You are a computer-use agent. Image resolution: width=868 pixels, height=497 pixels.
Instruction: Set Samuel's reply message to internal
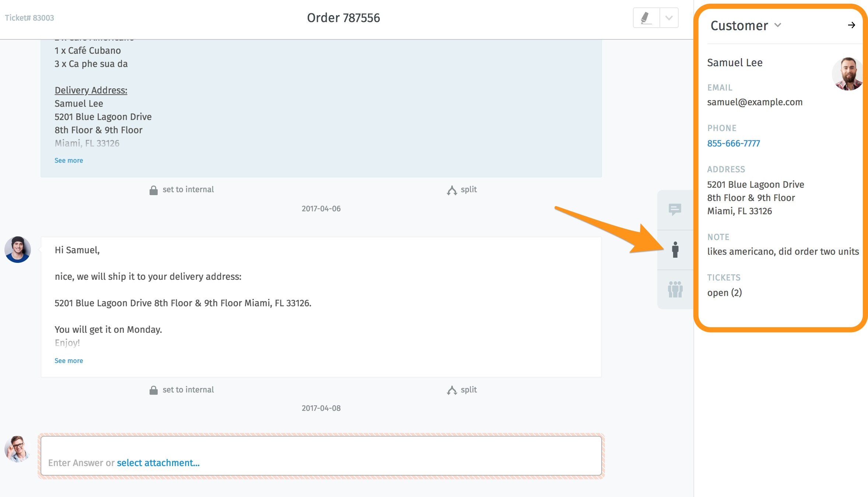coord(188,390)
